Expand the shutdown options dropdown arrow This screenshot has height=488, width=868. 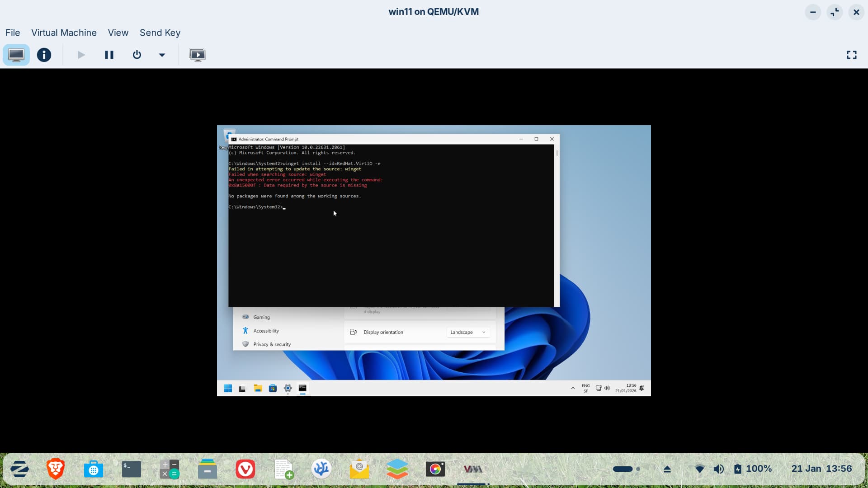pos(162,55)
